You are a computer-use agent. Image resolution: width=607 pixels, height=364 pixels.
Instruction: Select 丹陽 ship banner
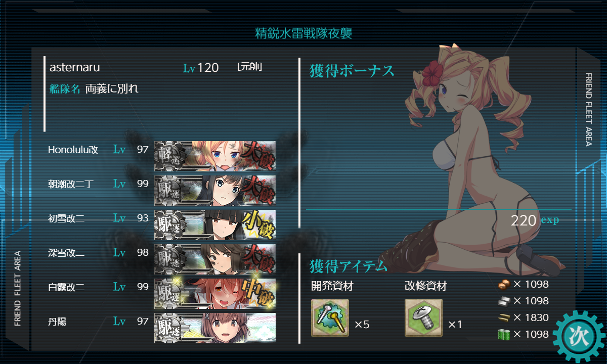215,328
